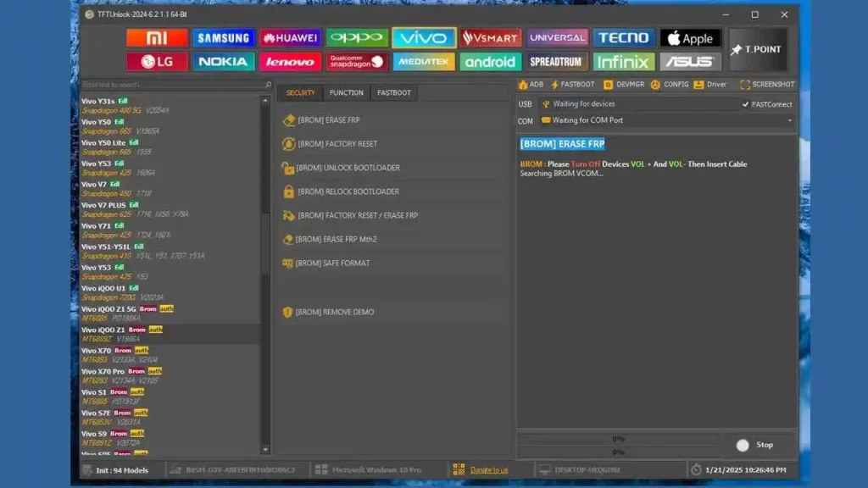Open DEVMGR device manager
Viewport: 868px width, 488px height.
[x=624, y=85]
